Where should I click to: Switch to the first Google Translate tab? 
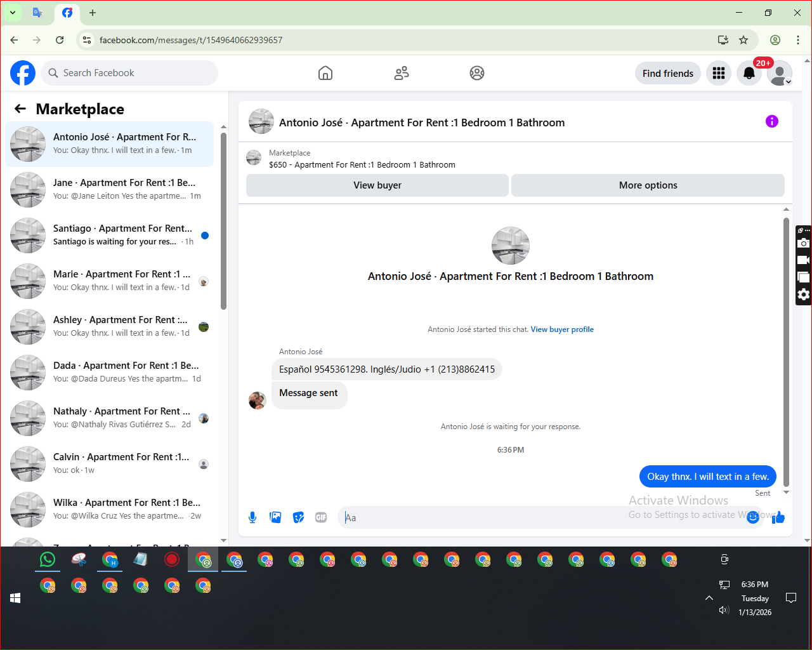pyautogui.click(x=37, y=13)
